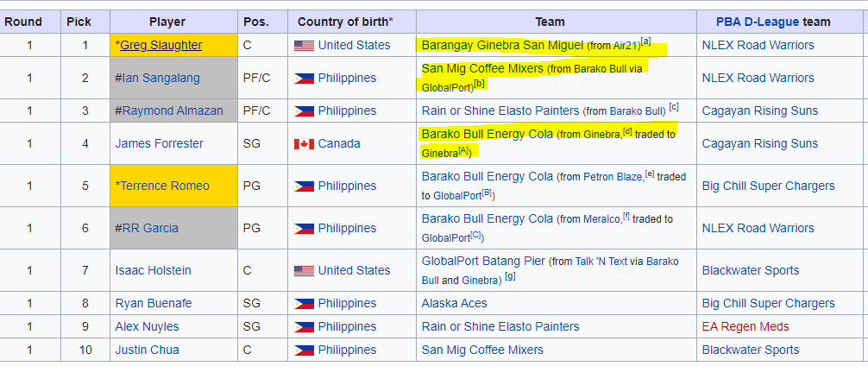This screenshot has width=868, height=379.
Task: Click the Philippine flag in Terrence Romeo's row
Action: pos(304,186)
